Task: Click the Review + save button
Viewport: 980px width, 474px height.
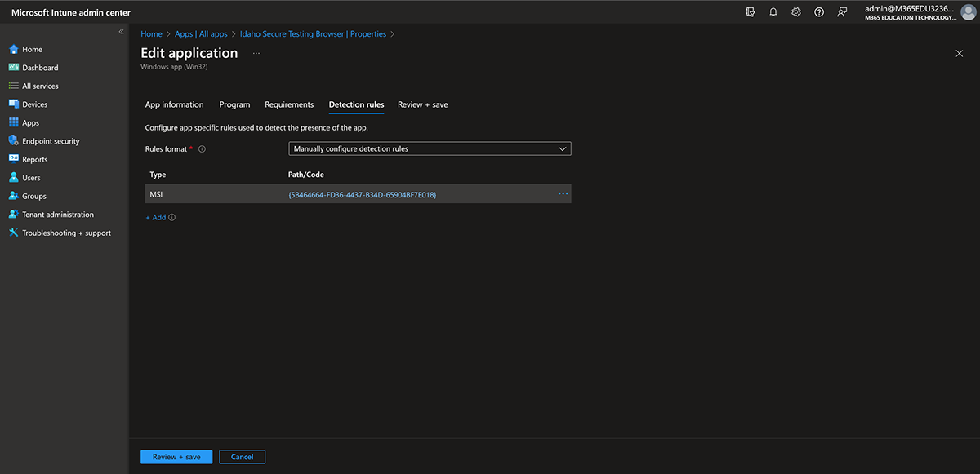Action: 176,457
